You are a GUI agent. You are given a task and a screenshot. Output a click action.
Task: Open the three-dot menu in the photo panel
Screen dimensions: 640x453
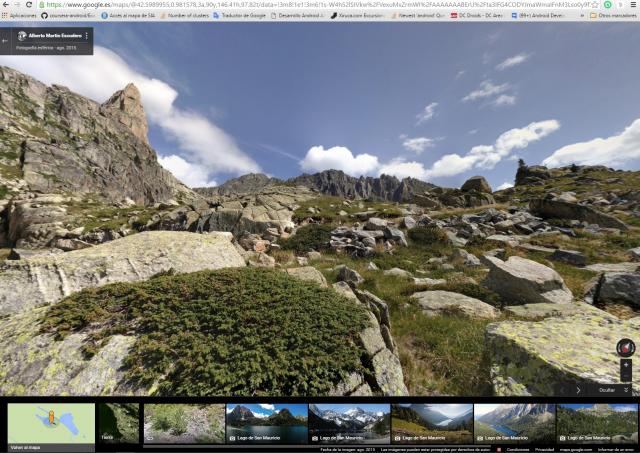click(x=87, y=36)
